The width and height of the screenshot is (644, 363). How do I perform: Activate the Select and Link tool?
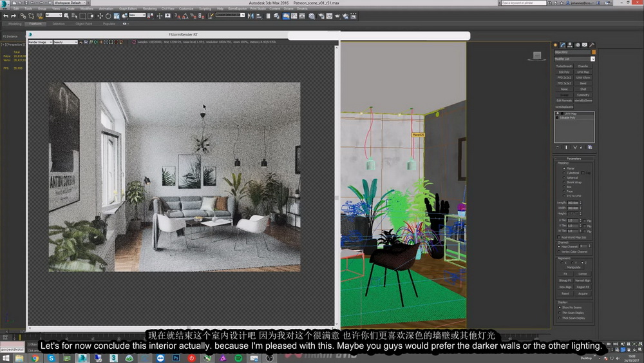tap(23, 16)
